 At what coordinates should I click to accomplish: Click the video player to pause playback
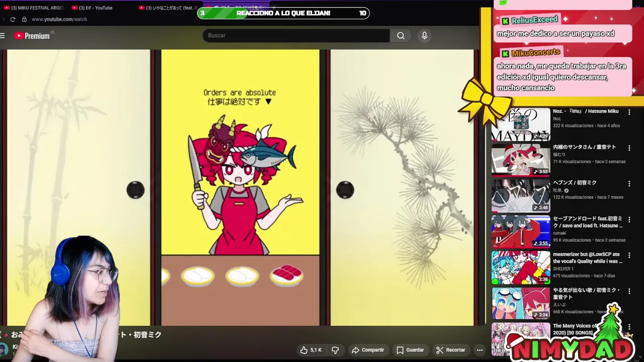point(240,188)
